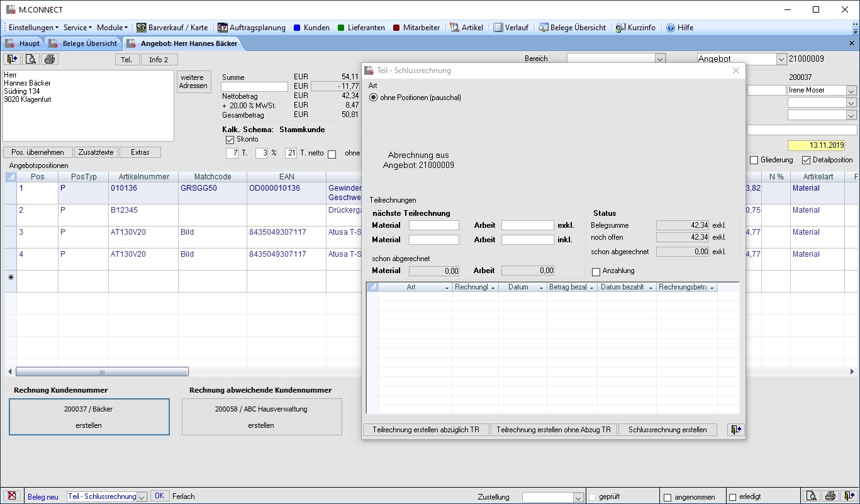Open the Einstellungen menu
Screen dimensions: 860x504
(33, 28)
